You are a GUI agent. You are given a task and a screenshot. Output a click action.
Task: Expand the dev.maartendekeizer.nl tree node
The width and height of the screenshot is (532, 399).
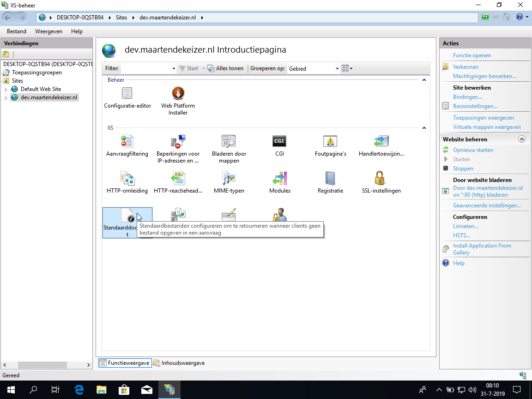pyautogui.click(x=6, y=98)
